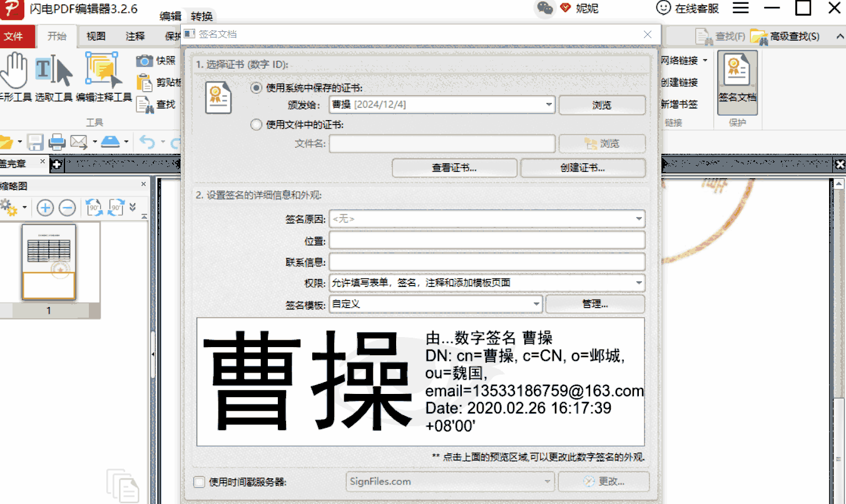Screen dimensions: 846x504
Task: Click the View Certificate (查看证书...) button
Action: (455, 168)
